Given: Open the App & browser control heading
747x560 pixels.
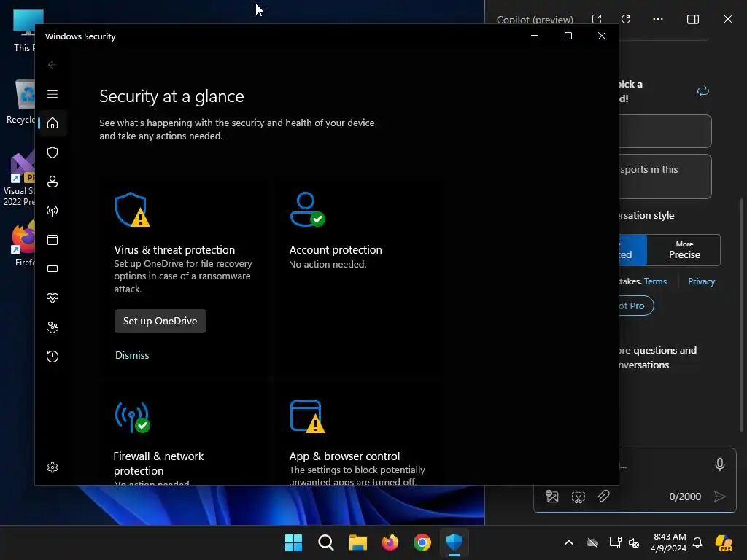Looking at the screenshot, I should tap(344, 456).
